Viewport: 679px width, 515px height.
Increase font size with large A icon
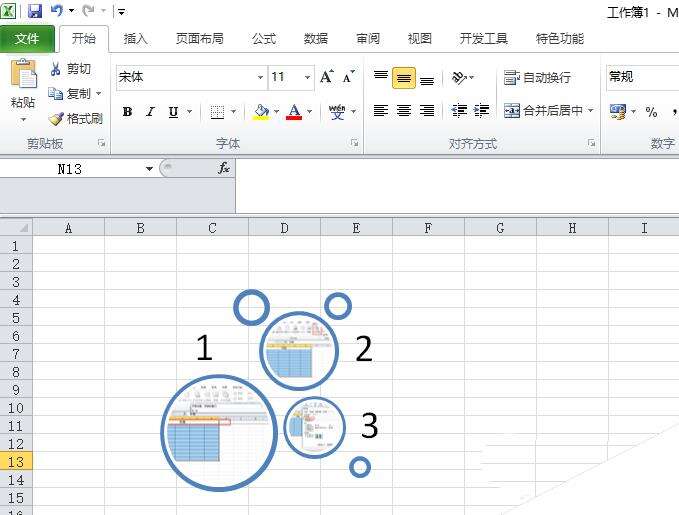327,77
